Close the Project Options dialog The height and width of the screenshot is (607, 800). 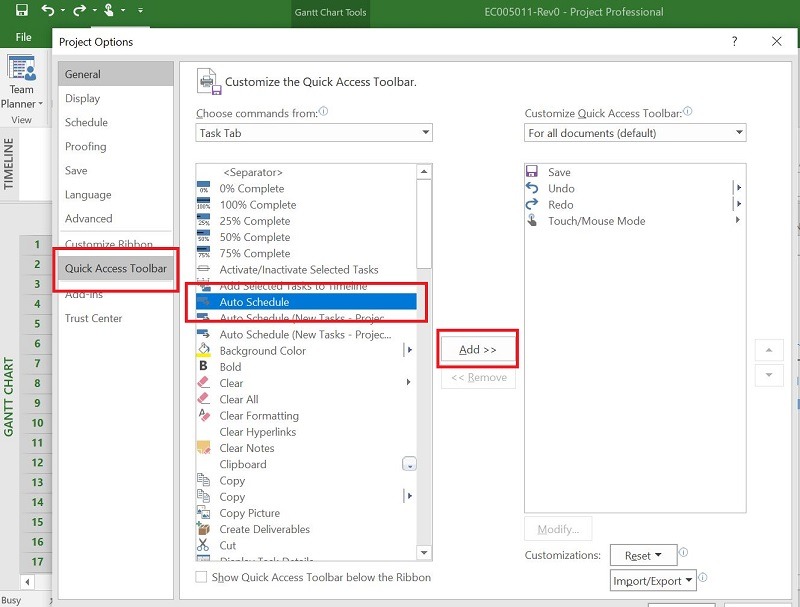777,41
